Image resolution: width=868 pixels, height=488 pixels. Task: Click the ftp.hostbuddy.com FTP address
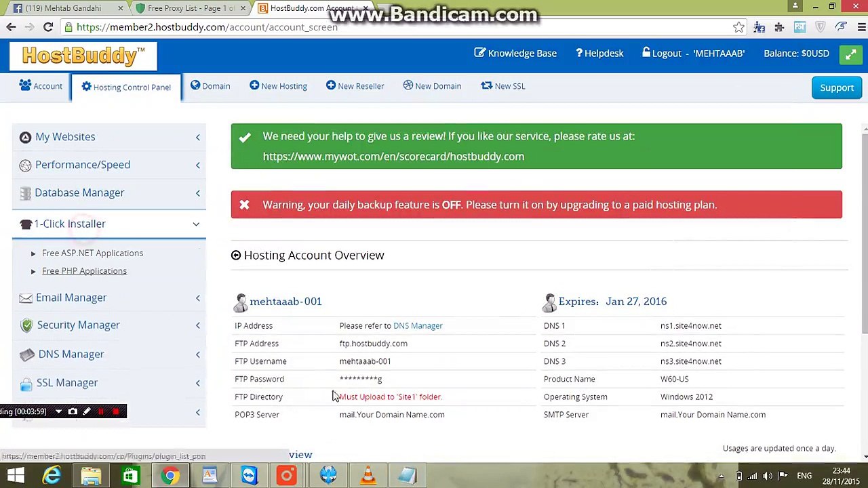373,344
